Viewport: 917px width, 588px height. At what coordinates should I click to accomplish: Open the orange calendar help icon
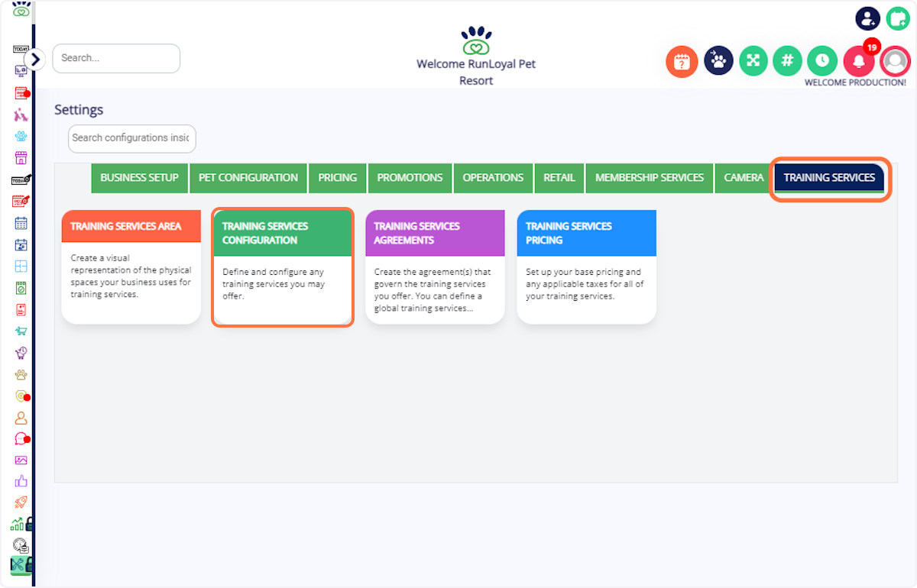682,61
